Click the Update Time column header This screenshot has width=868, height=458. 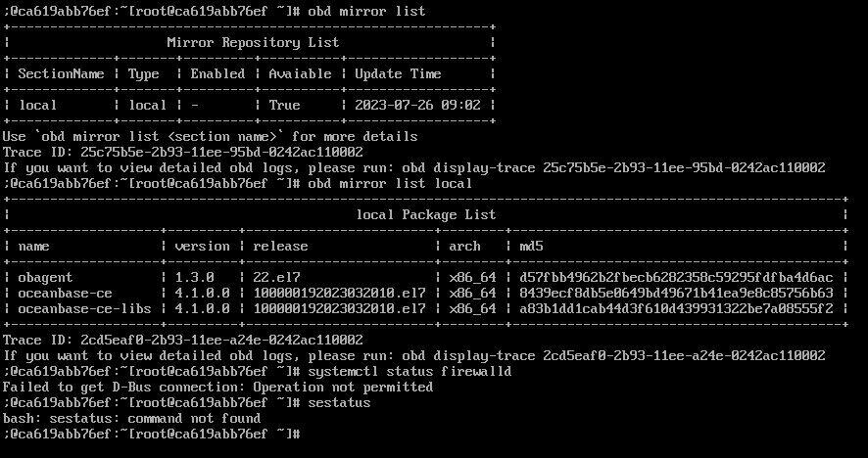pos(398,73)
